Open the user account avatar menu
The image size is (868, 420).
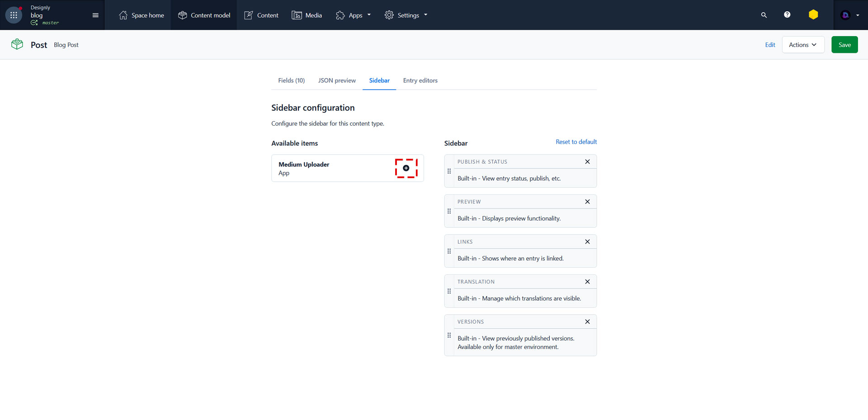click(850, 15)
